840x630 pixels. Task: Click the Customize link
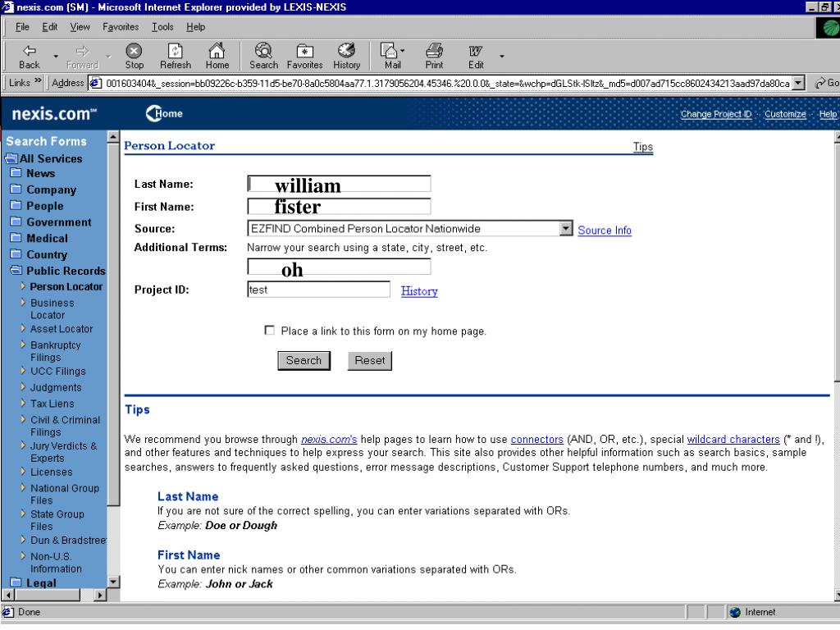point(785,114)
